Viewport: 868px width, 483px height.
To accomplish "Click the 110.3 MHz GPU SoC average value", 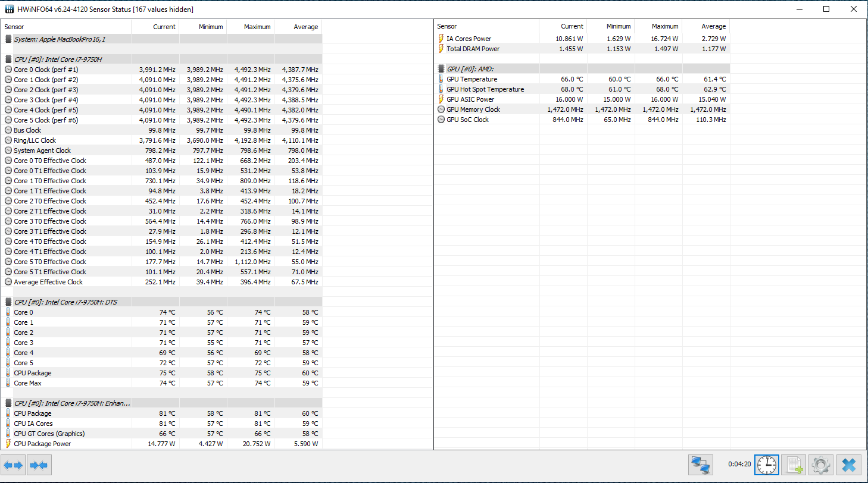I will pos(710,120).
